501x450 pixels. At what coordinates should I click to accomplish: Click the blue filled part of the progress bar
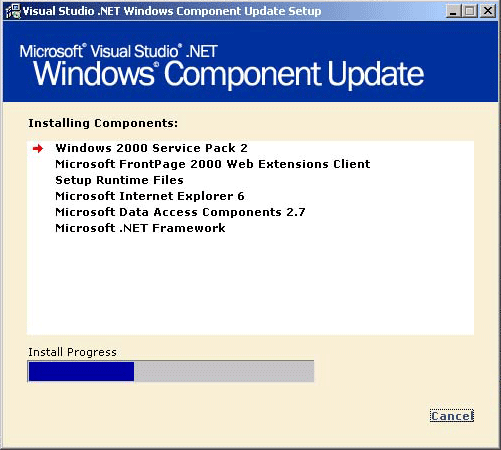coord(81,371)
